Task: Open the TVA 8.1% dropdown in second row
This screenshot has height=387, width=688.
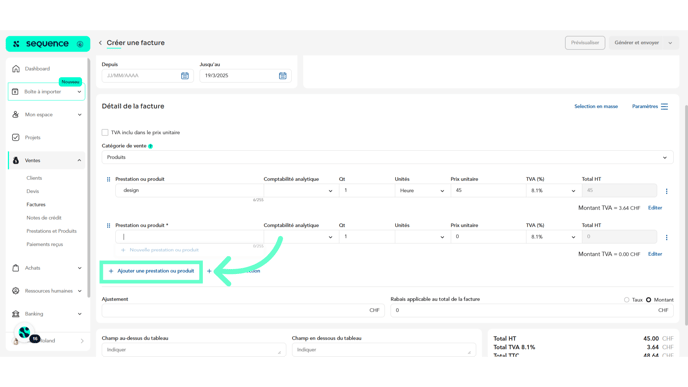Action: (553, 236)
